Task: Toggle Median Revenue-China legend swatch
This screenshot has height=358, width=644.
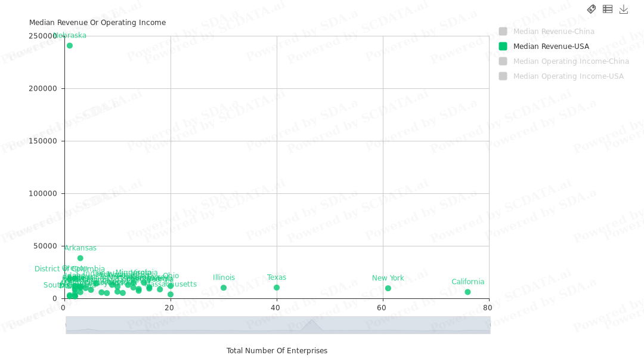Action: pyautogui.click(x=503, y=32)
